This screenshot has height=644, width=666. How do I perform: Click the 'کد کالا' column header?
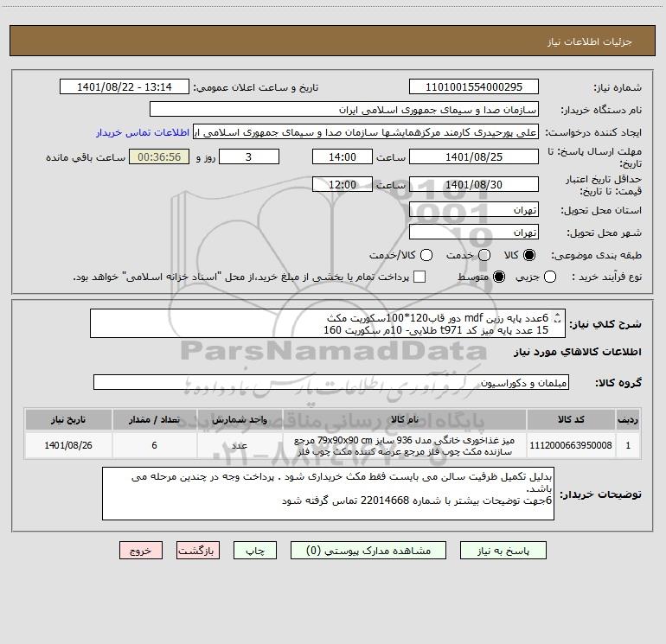[571, 419]
